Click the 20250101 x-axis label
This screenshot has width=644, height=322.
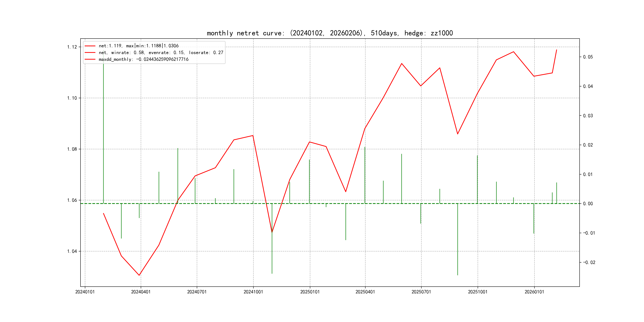click(310, 292)
